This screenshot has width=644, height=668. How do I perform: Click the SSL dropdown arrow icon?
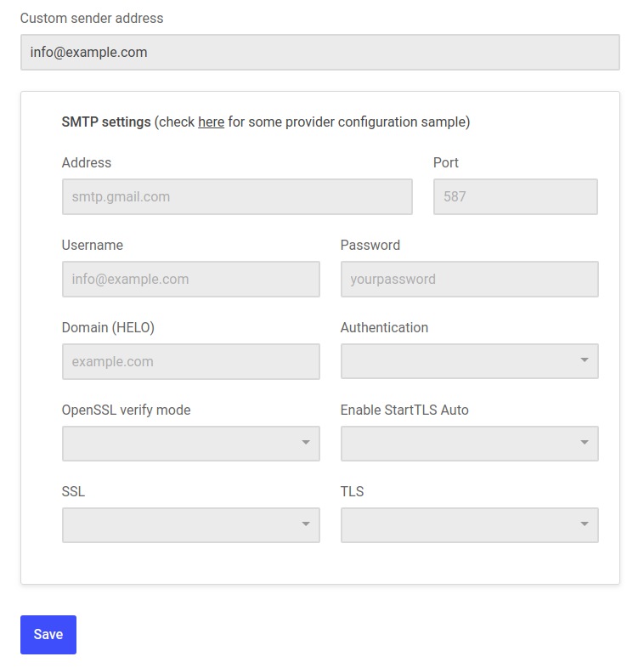pyautogui.click(x=306, y=525)
